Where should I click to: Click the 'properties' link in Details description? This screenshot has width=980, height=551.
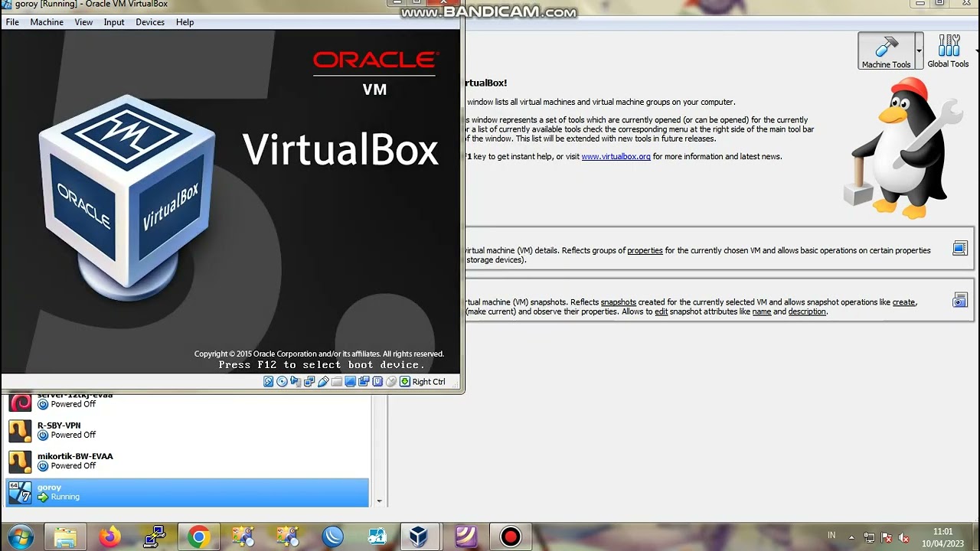pos(645,250)
